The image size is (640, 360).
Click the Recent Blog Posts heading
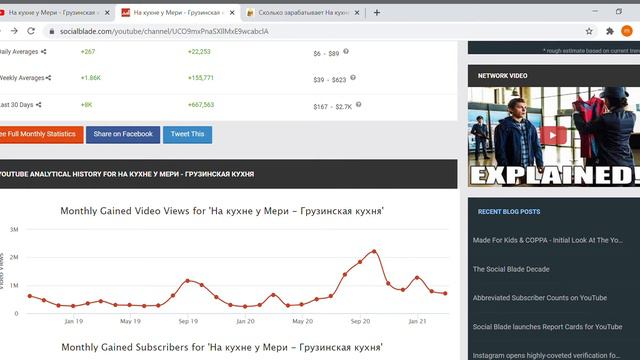pos(509,212)
